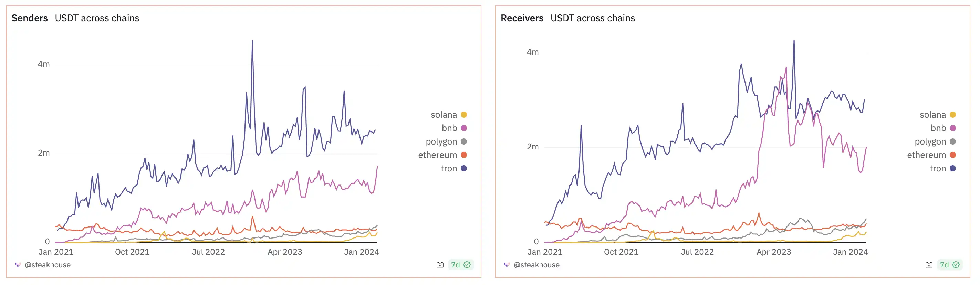Viewport: 980px width, 285px height.
Task: Click the Jan 2024 axis label on Receivers chart
Action: 850,252
